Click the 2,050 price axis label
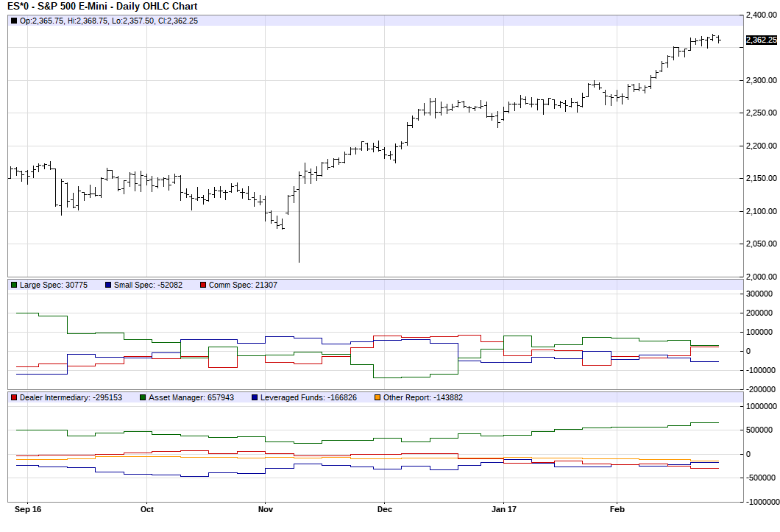 tap(761, 244)
